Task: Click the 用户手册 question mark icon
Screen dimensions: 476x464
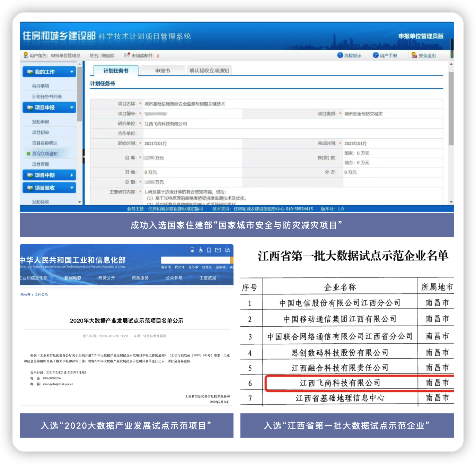Action: [376, 55]
